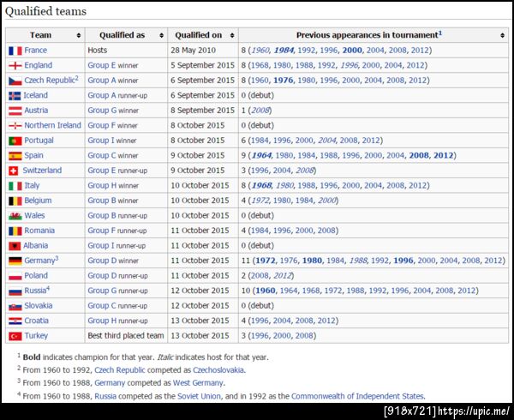Image resolution: width=514 pixels, height=420 pixels.
Task: Sort table by Qualified as column arrows
Action: [161, 35]
